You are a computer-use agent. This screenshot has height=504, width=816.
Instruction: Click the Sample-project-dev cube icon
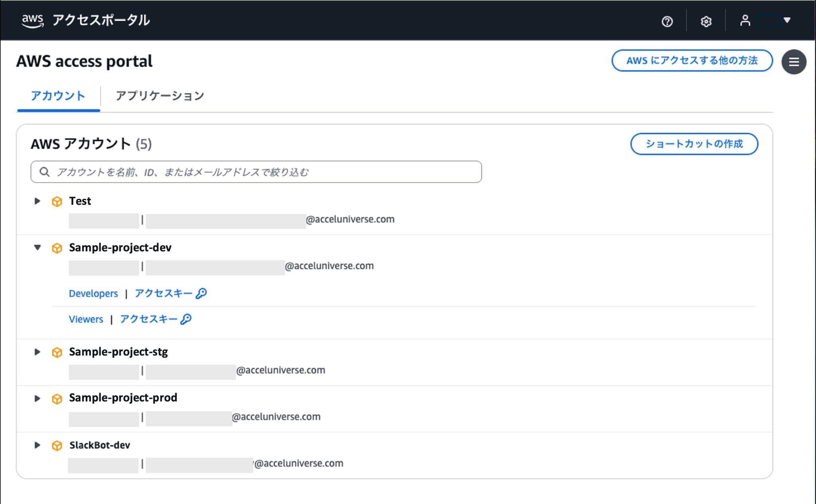click(57, 248)
